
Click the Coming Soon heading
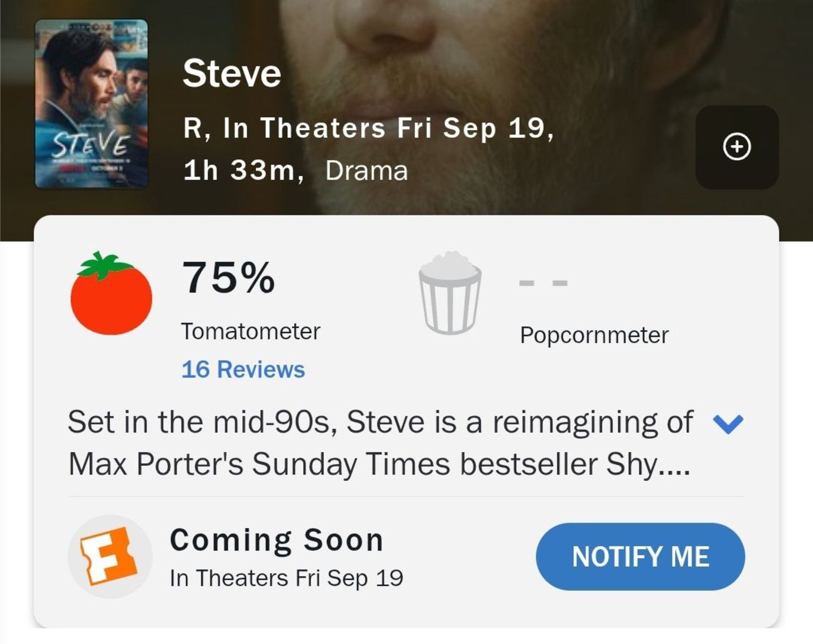click(x=277, y=540)
